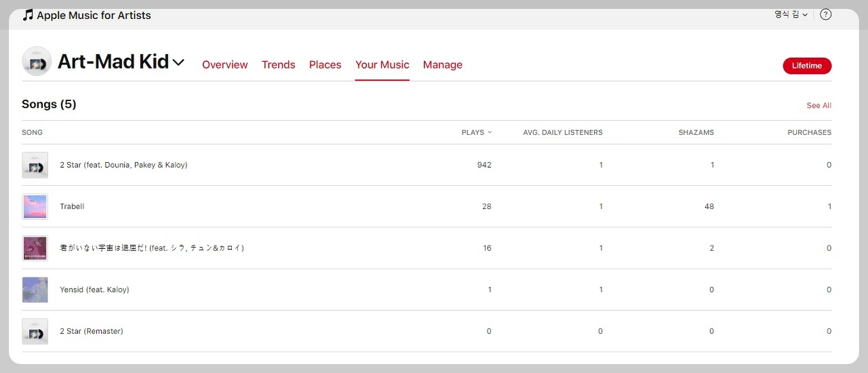Go to the Trends tab

279,64
